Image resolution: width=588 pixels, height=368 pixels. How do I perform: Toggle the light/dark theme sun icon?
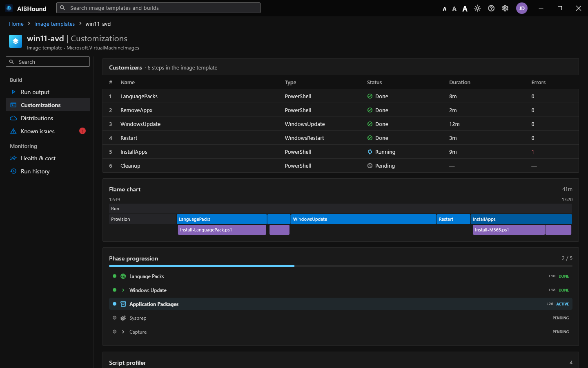click(477, 8)
